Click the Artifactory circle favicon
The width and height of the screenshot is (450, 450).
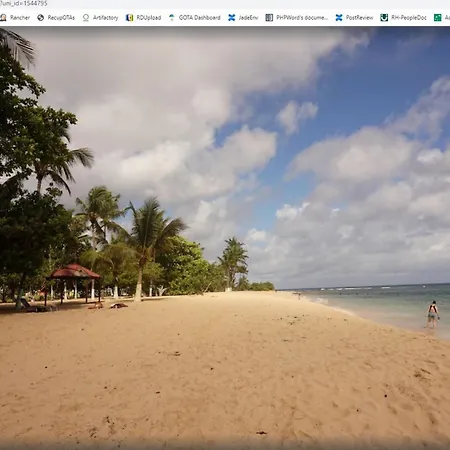(x=86, y=18)
